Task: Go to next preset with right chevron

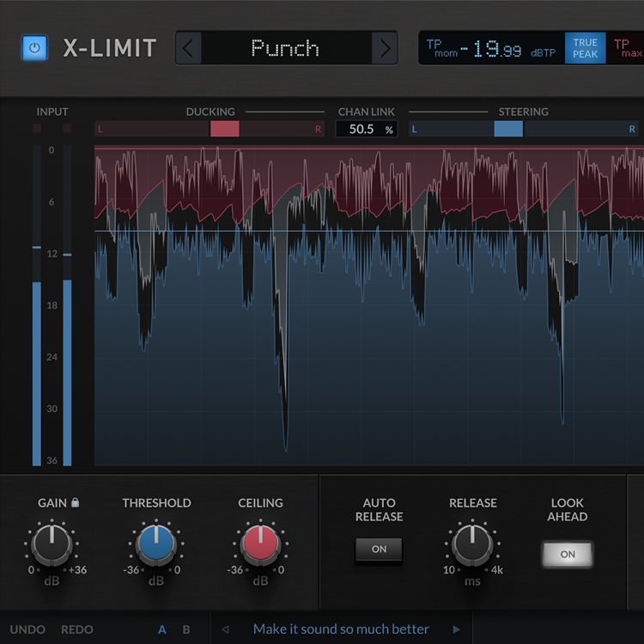Action: (x=385, y=48)
